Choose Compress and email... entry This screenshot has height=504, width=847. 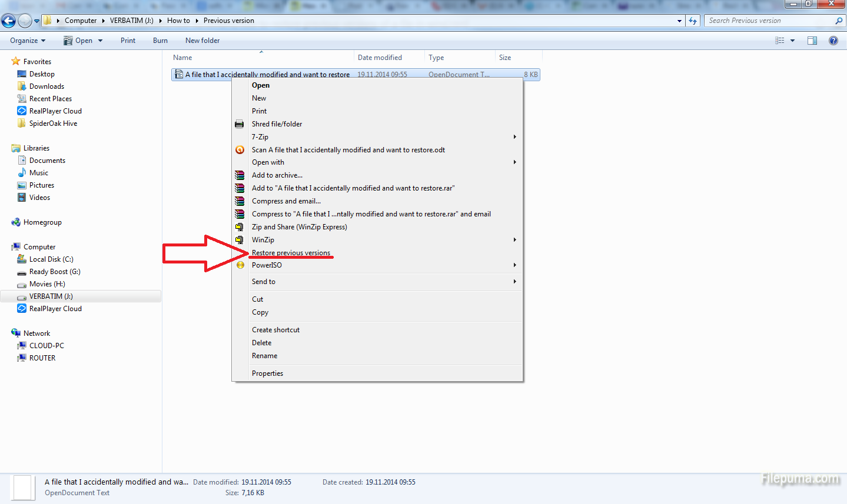tap(377, 201)
